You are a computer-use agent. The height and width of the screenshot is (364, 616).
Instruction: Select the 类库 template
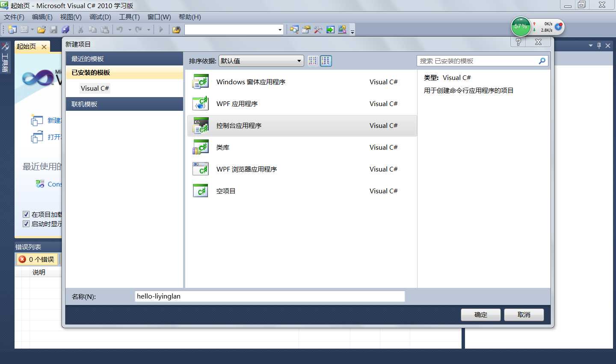point(302,147)
